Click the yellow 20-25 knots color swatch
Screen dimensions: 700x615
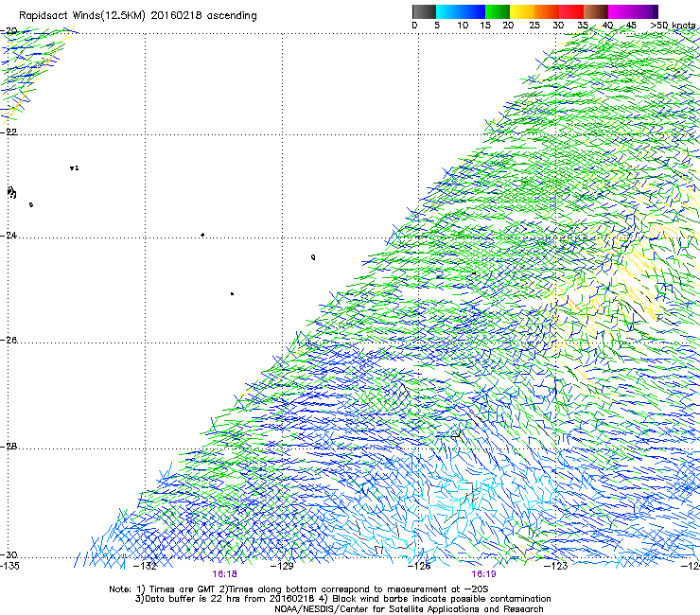[522, 11]
